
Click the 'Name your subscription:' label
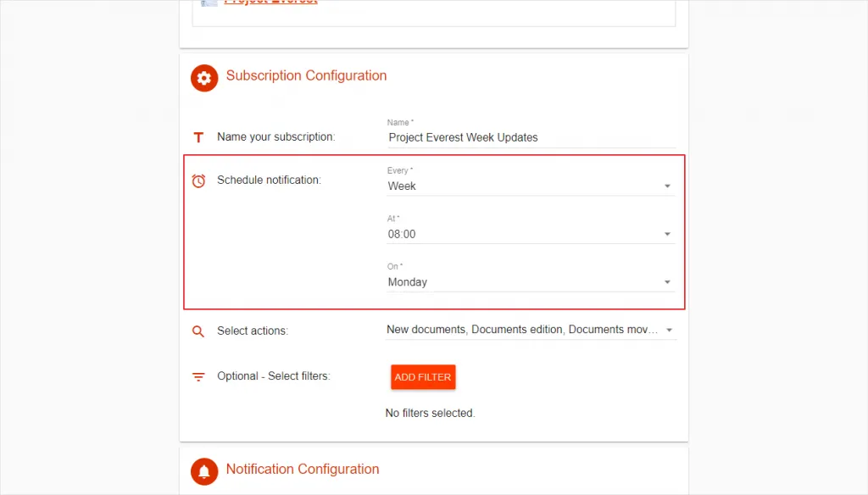point(275,136)
